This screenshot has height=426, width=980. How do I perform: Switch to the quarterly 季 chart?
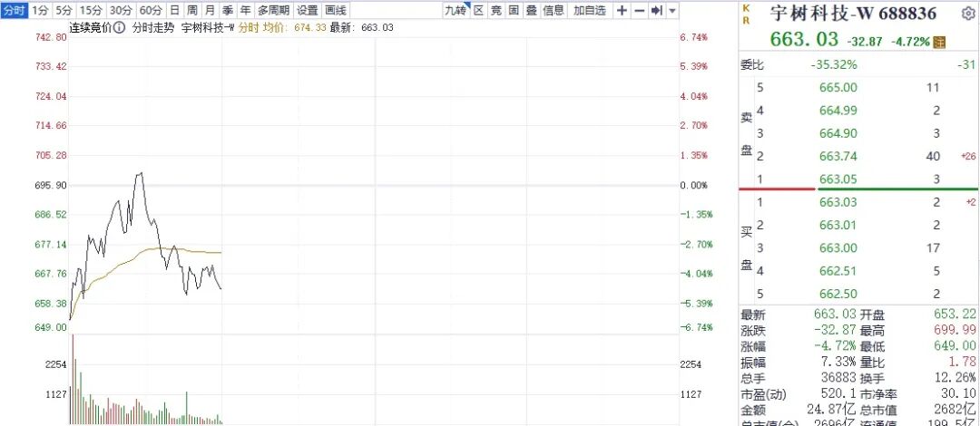point(228,10)
